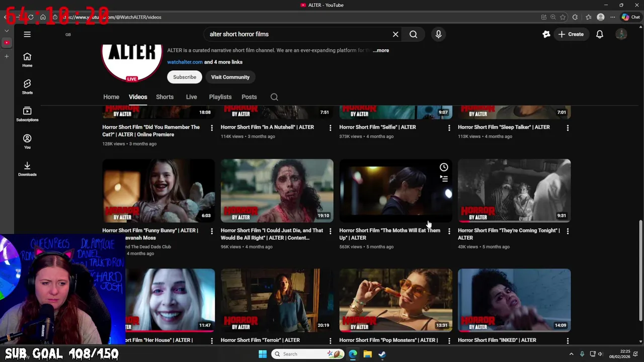Add The Moths video to Watch Later
This screenshot has height=362, width=644.
click(444, 167)
